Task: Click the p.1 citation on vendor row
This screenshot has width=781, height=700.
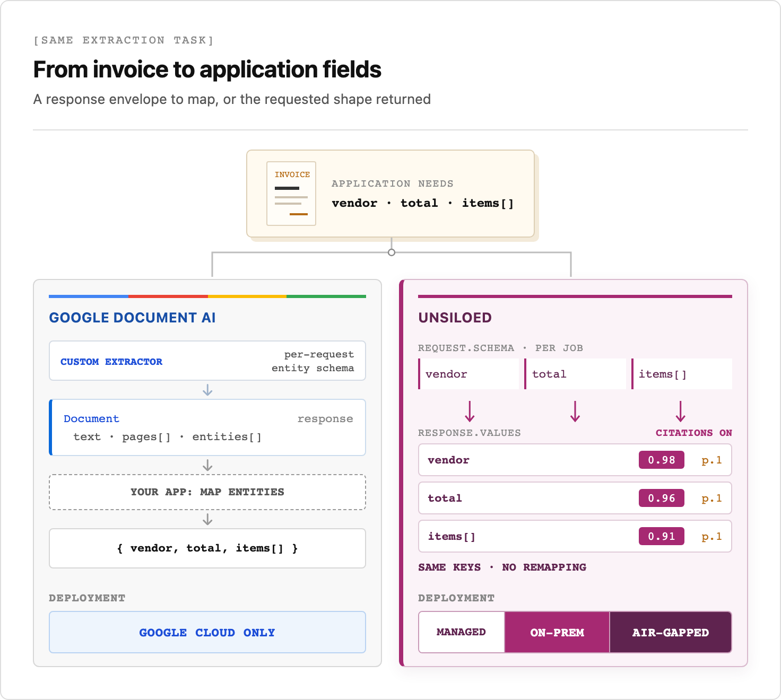Action: (x=711, y=460)
